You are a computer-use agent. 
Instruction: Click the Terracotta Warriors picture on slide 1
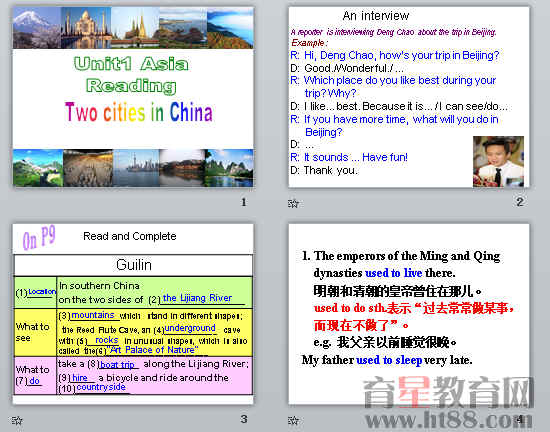[88, 168]
